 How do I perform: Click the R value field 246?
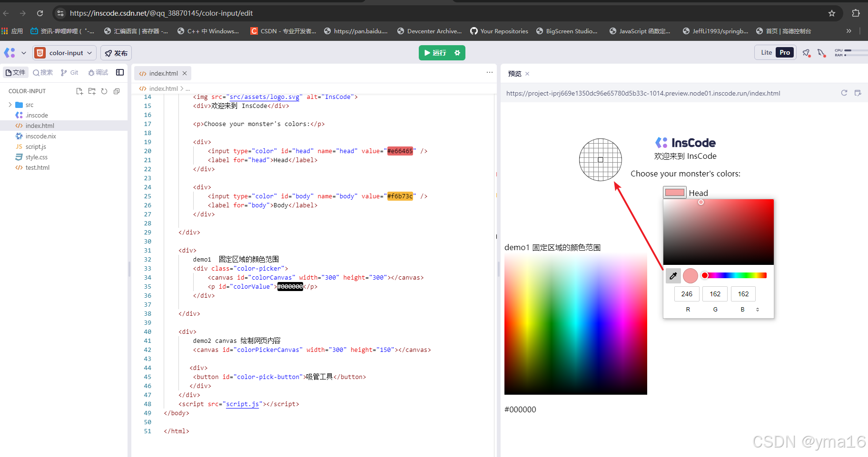tap(687, 294)
